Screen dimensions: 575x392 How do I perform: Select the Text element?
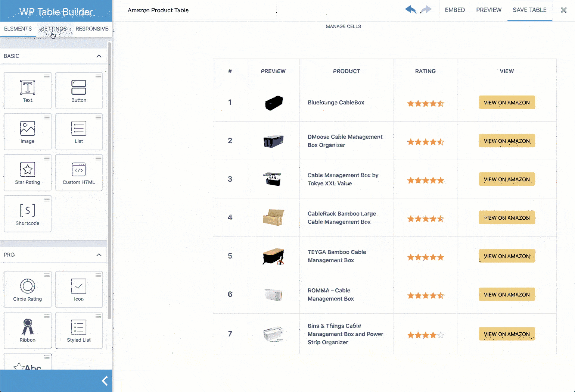(28, 91)
